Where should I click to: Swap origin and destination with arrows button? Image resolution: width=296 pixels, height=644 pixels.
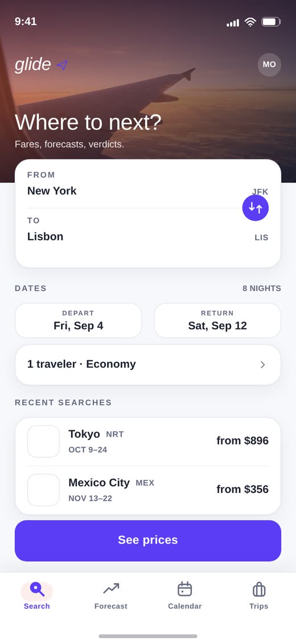coord(255,208)
